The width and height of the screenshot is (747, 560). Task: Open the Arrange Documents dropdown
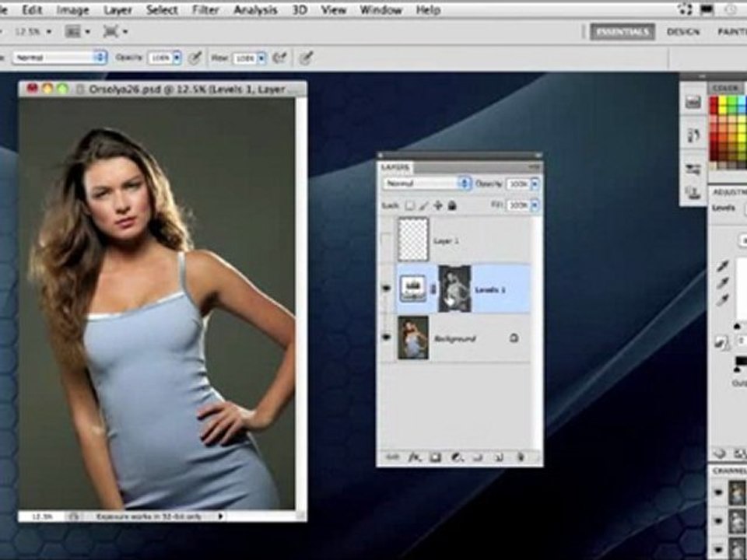coord(77,32)
